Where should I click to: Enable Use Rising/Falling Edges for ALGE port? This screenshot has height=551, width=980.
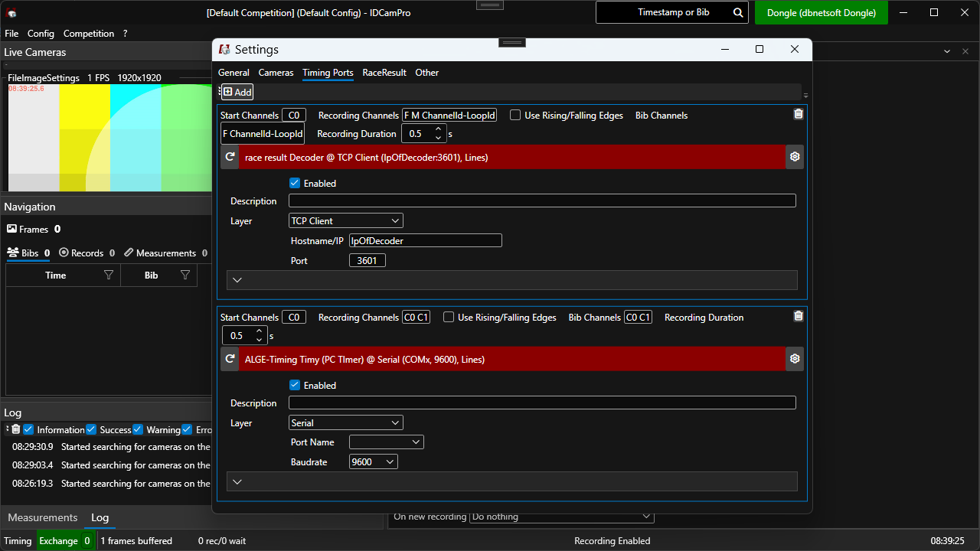point(449,318)
